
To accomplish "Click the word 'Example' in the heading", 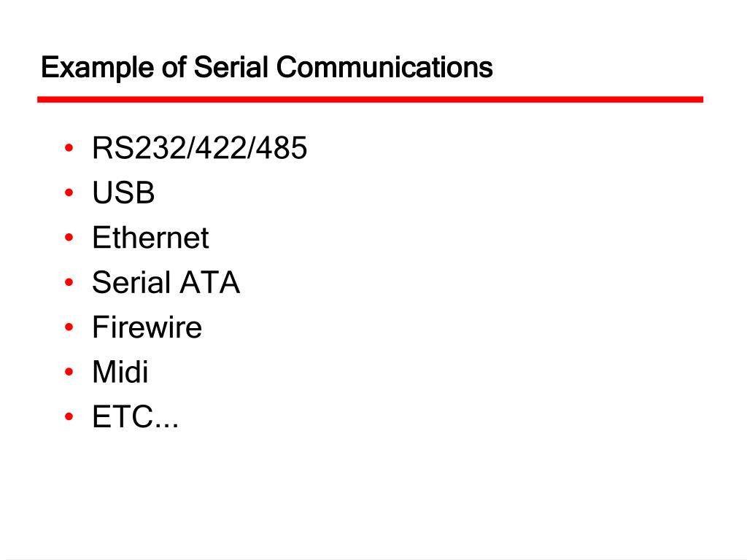I will pos(97,68).
